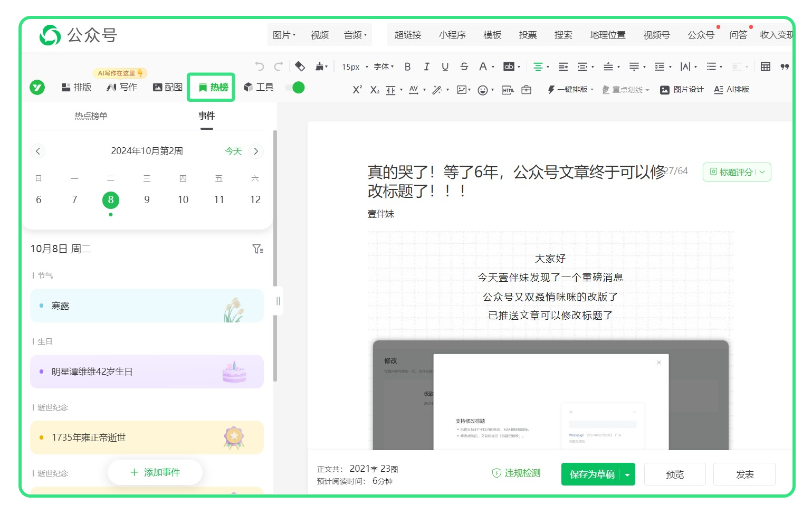
Task: Expand the text background color dropdown
Action: [x=519, y=67]
